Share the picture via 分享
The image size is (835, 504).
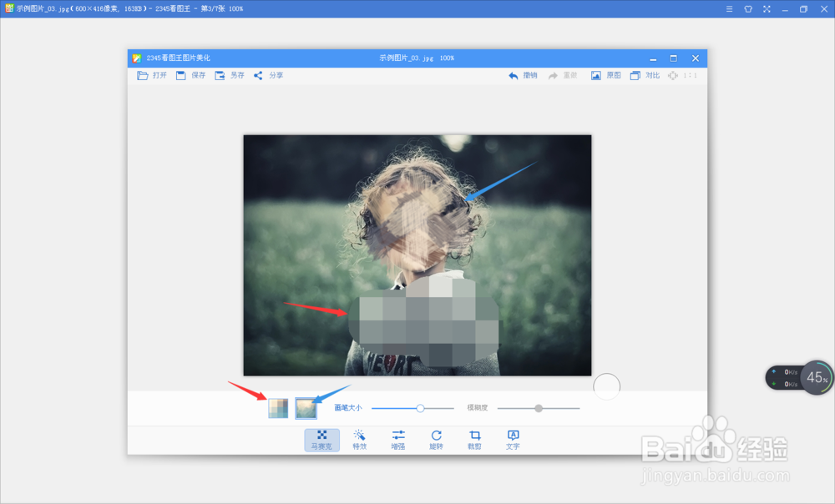click(x=268, y=76)
